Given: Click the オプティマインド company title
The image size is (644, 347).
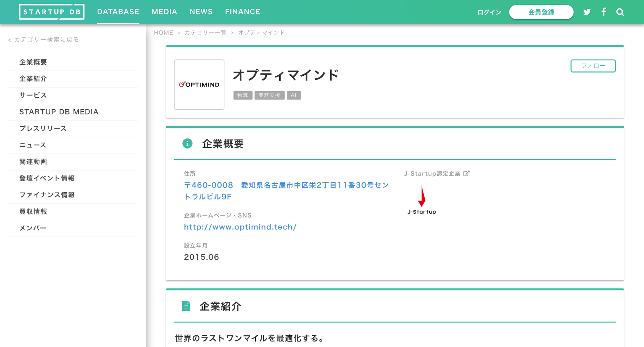Looking at the screenshot, I should click(x=286, y=75).
